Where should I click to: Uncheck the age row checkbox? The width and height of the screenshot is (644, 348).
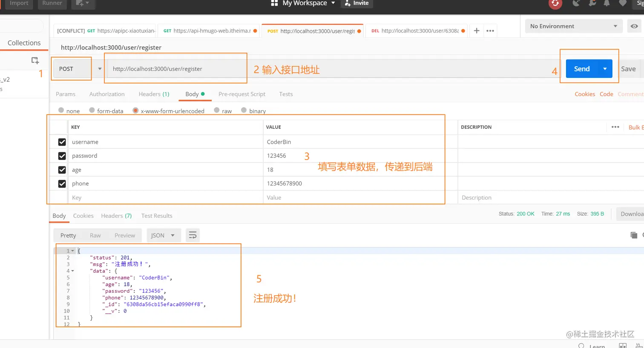pos(62,170)
